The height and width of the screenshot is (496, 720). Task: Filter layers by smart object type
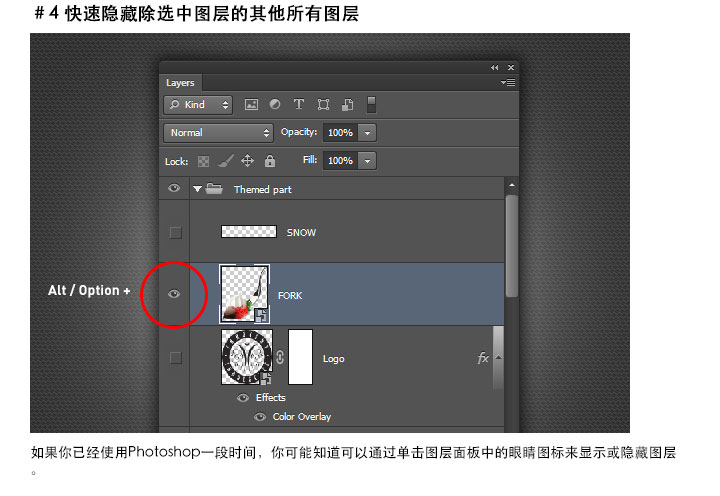click(x=347, y=104)
